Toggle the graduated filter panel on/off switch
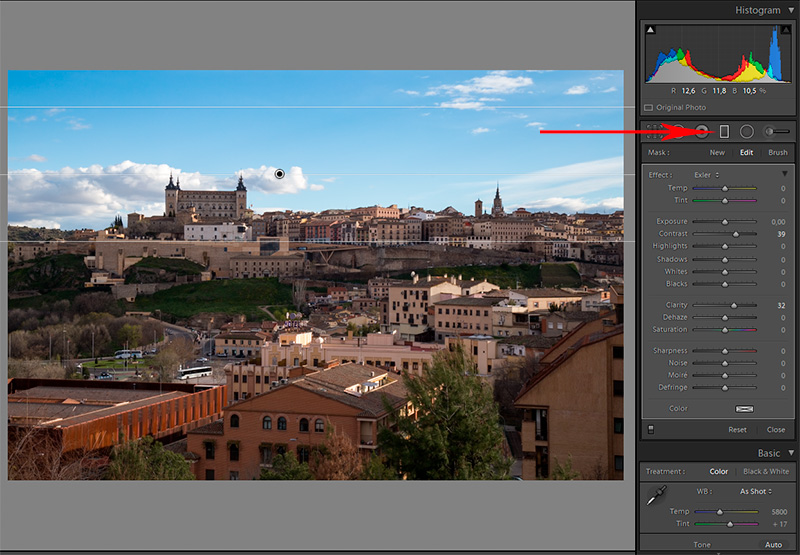The image size is (800, 555). 651,429
